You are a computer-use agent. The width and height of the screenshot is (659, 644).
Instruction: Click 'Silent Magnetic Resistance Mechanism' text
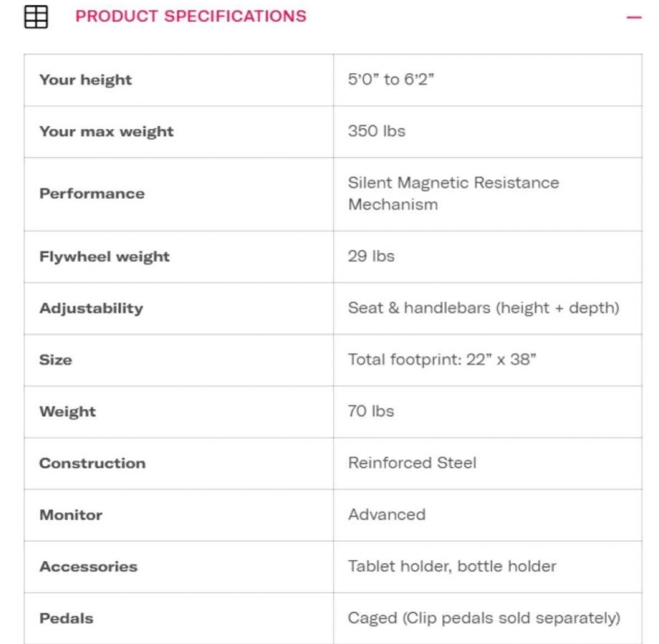[x=453, y=193]
